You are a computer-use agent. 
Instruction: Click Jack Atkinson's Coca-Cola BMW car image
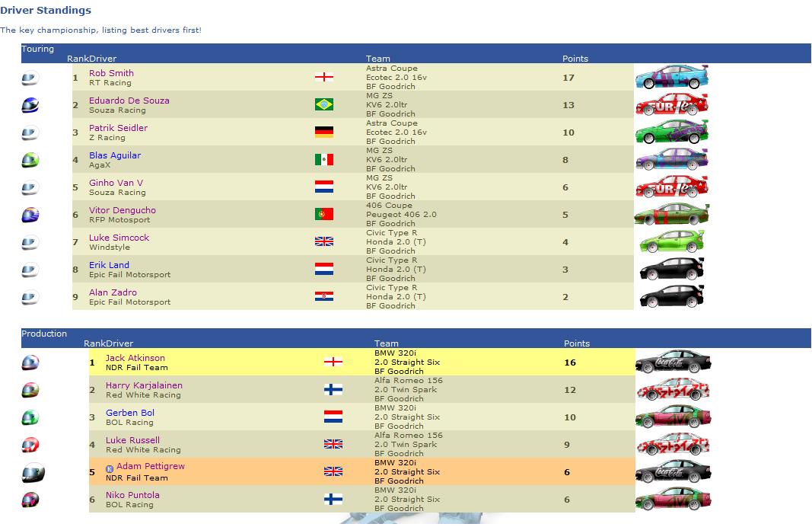(x=673, y=363)
